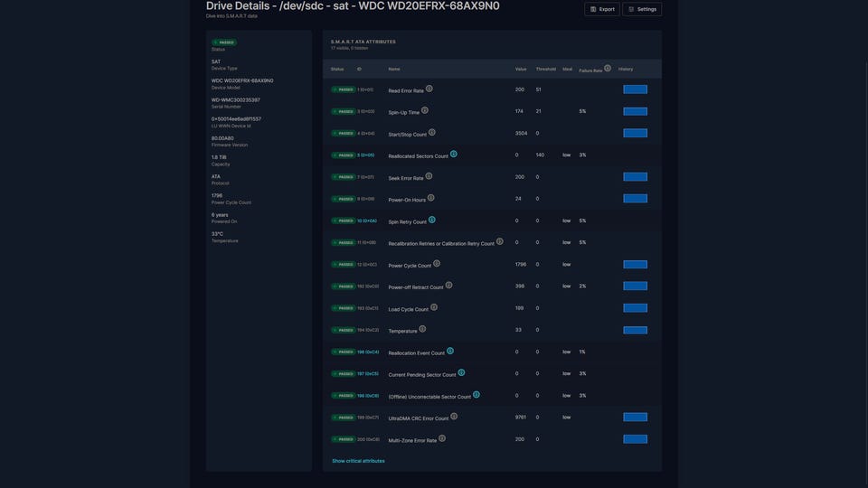Viewport: 868px width, 488px height.
Task: Open info icon next to Seek Error Rate
Action: (x=429, y=176)
